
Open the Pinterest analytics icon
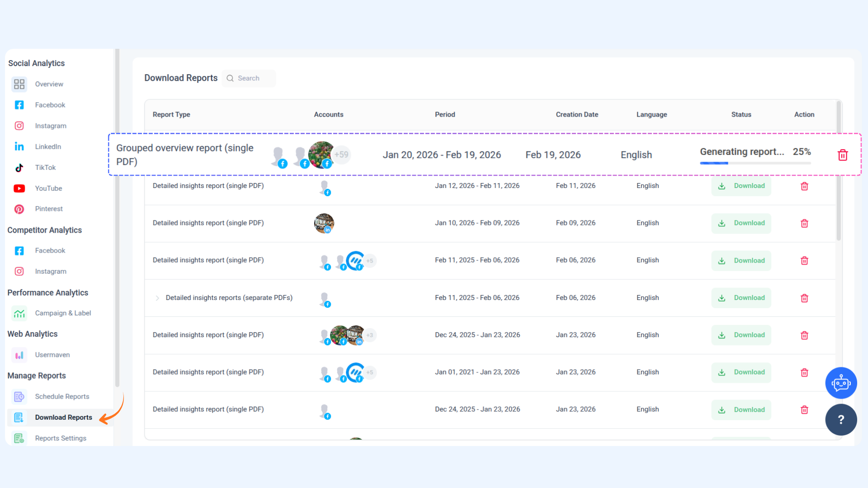[x=19, y=209]
